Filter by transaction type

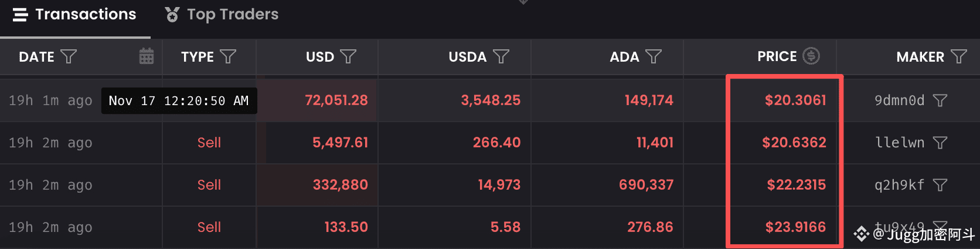click(x=228, y=57)
